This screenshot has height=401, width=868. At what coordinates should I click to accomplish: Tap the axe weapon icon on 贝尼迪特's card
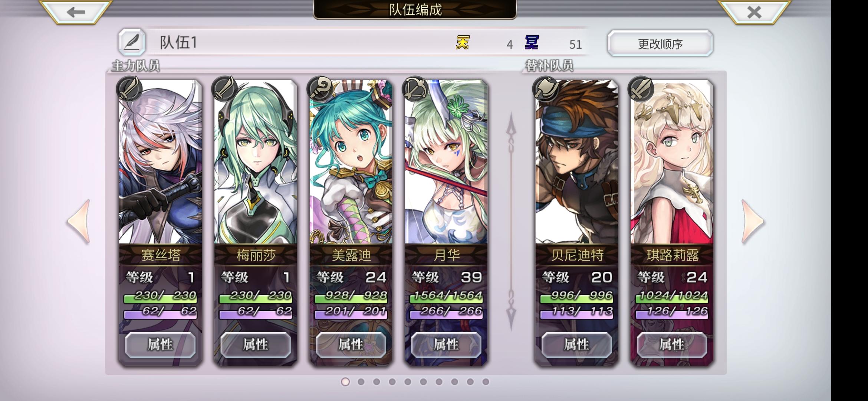click(545, 89)
